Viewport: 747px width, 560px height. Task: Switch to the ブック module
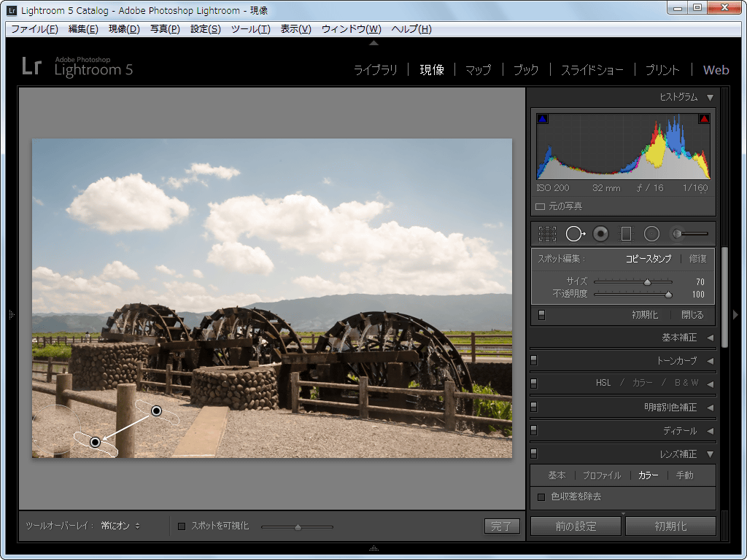tap(526, 70)
